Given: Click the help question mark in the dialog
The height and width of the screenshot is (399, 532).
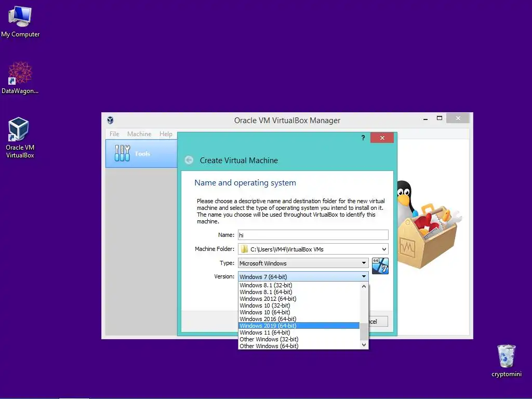Looking at the screenshot, I should click(x=363, y=138).
